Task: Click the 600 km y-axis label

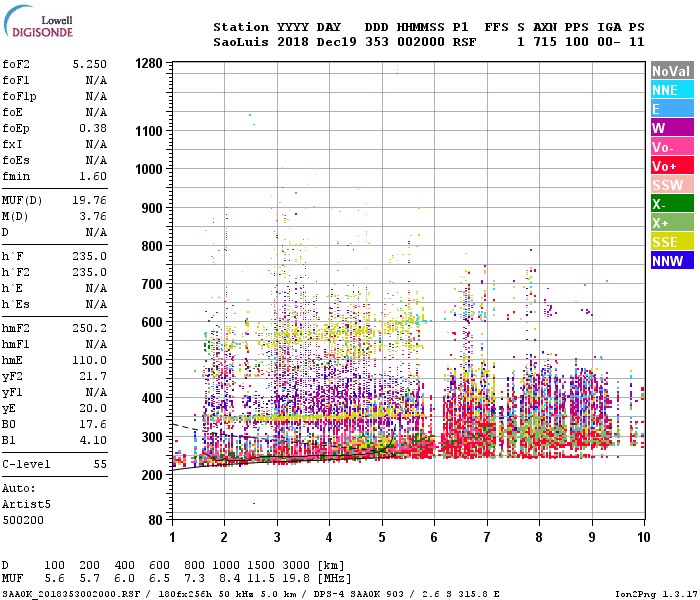Action: point(152,322)
